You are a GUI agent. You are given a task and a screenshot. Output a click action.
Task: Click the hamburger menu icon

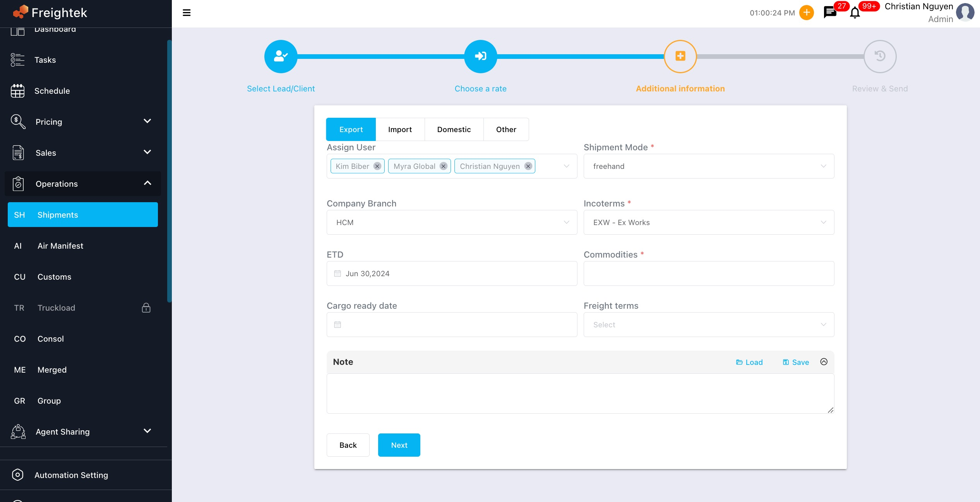point(187,13)
